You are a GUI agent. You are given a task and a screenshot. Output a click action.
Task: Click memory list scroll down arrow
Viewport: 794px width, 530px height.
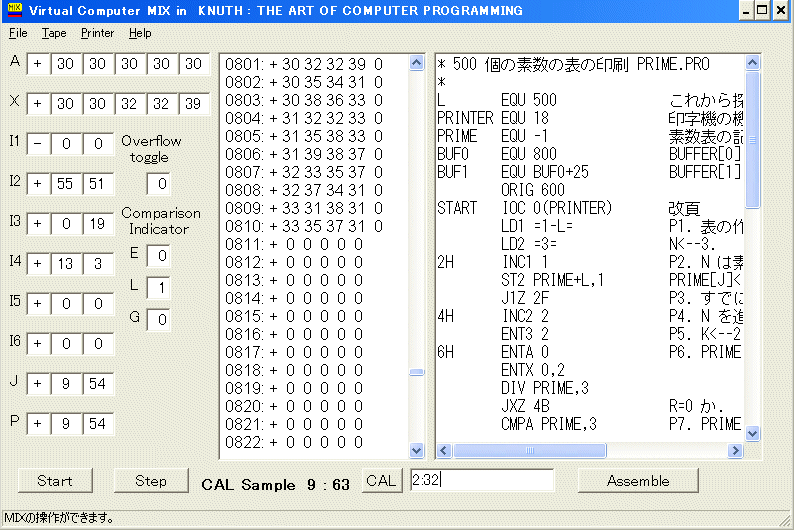click(x=416, y=450)
